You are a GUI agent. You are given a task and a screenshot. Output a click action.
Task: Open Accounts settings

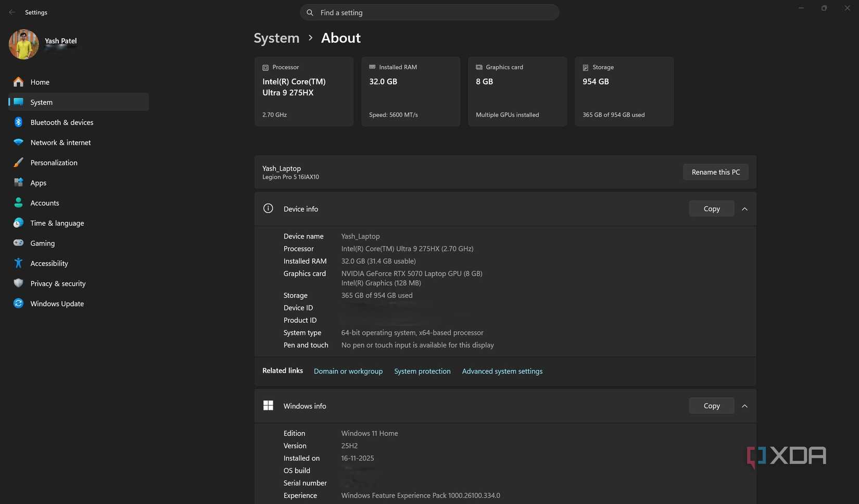click(x=79, y=203)
